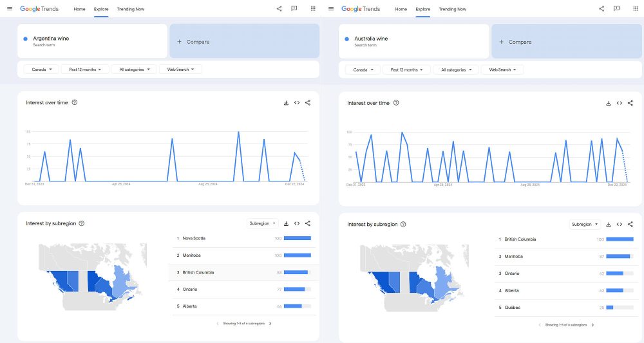The width and height of the screenshot is (644, 343).
Task: Embed Argentina wine interest over time chart
Action: click(x=297, y=103)
